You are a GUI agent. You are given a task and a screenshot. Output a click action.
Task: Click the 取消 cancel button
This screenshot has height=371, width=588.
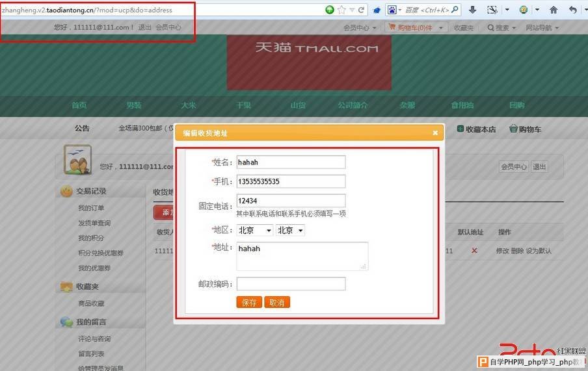coord(277,302)
